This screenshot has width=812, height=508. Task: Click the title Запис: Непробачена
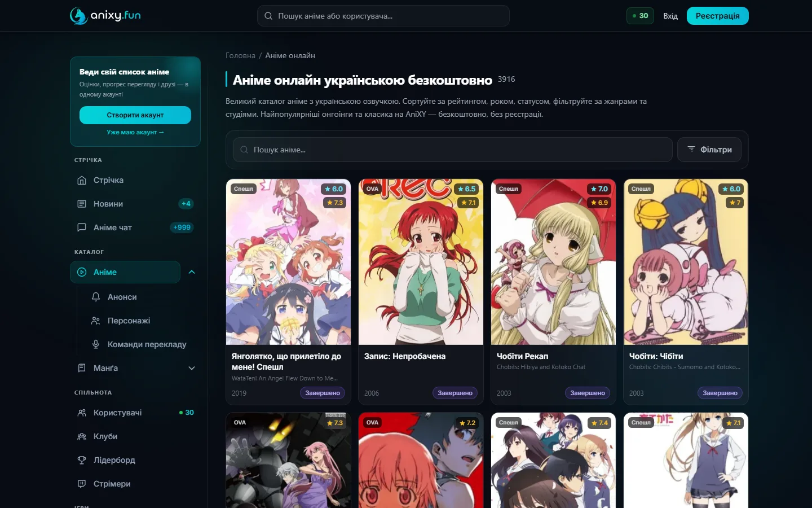405,356
